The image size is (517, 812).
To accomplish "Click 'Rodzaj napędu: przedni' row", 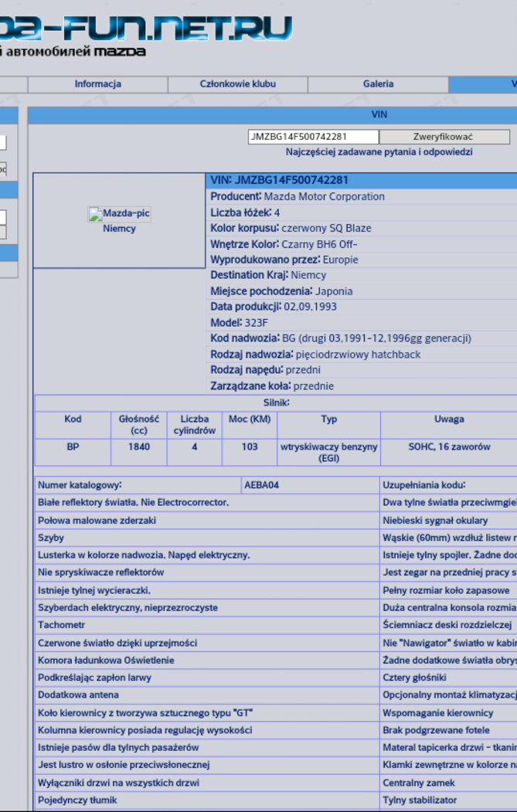I will click(362, 370).
